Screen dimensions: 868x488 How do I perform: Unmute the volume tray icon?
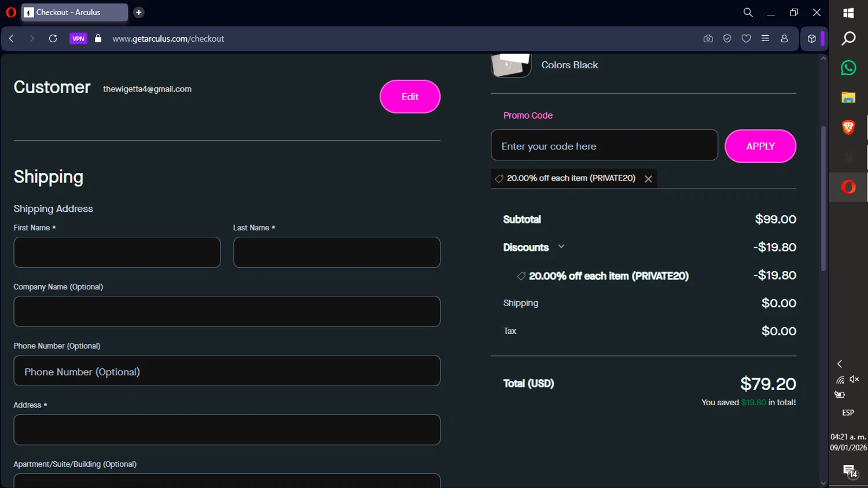pyautogui.click(x=854, y=379)
